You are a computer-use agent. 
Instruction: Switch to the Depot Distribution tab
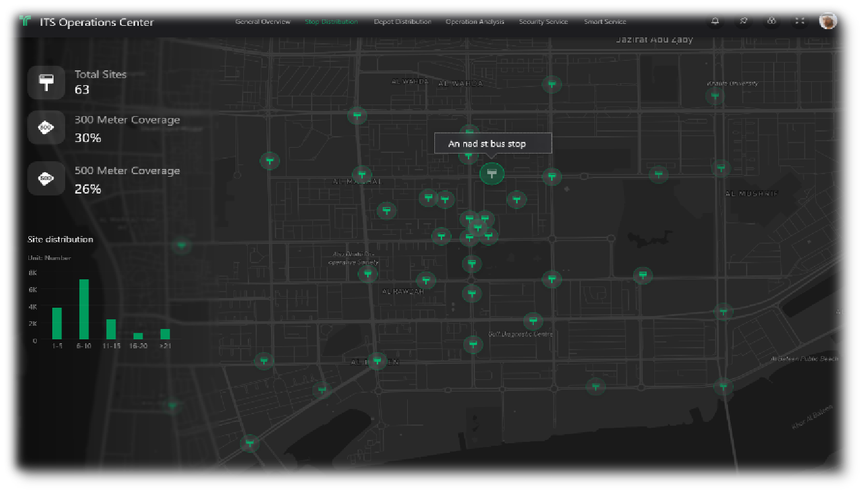[x=402, y=22]
